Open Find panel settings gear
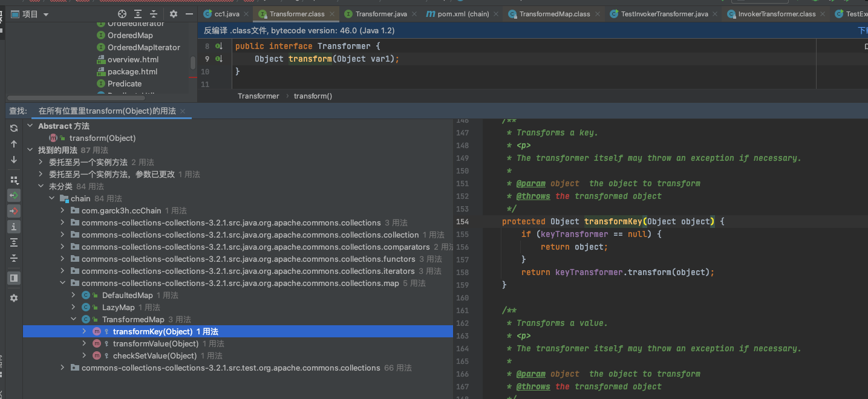This screenshot has height=399, width=868. click(x=14, y=298)
